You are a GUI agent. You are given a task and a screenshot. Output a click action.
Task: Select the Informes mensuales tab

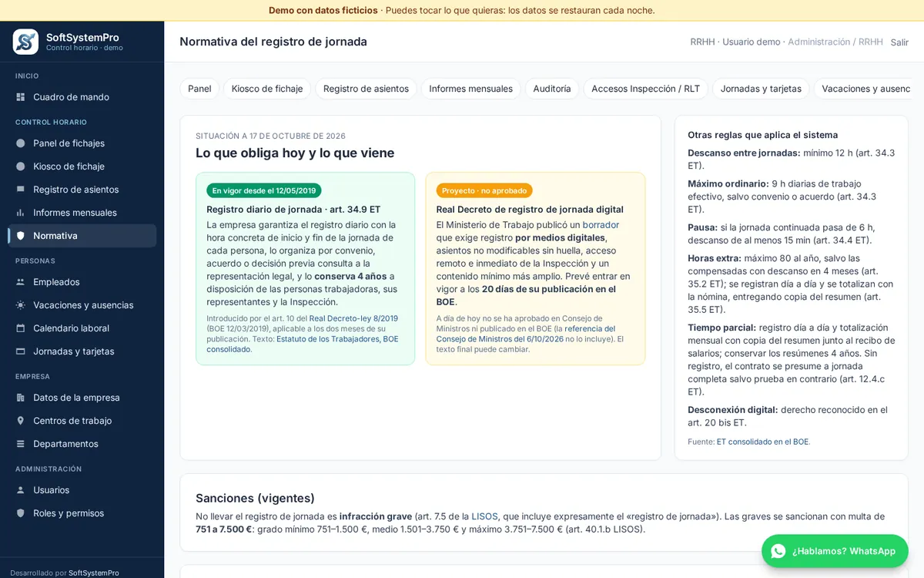tap(470, 89)
